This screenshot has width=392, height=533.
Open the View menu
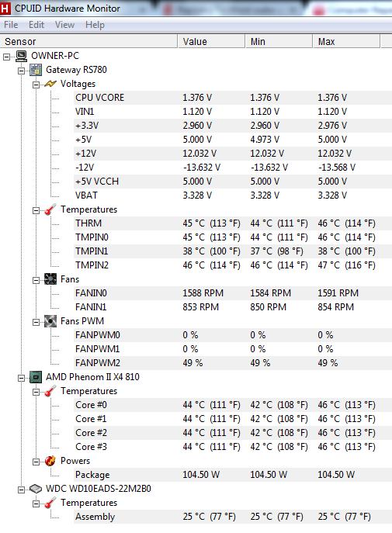pos(64,25)
